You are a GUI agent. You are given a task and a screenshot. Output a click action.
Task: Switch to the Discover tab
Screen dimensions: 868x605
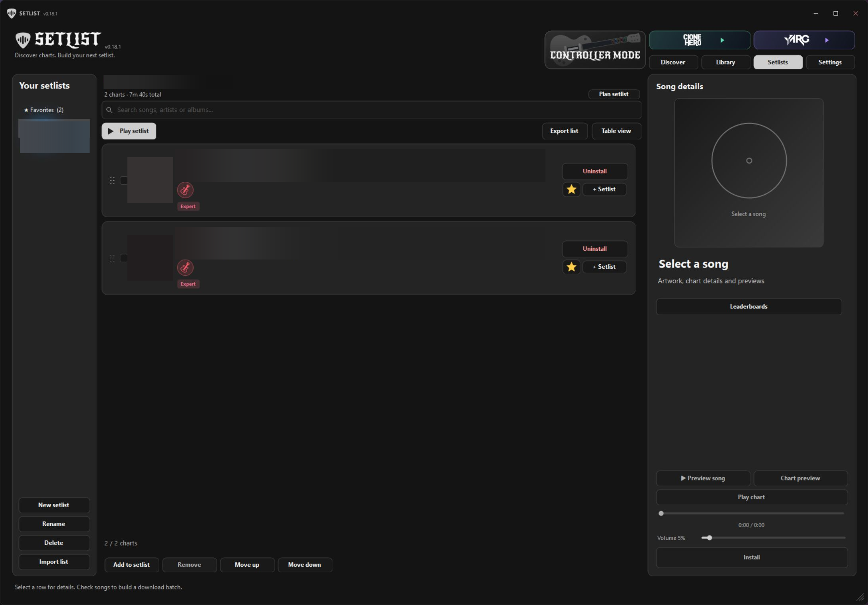coord(673,62)
